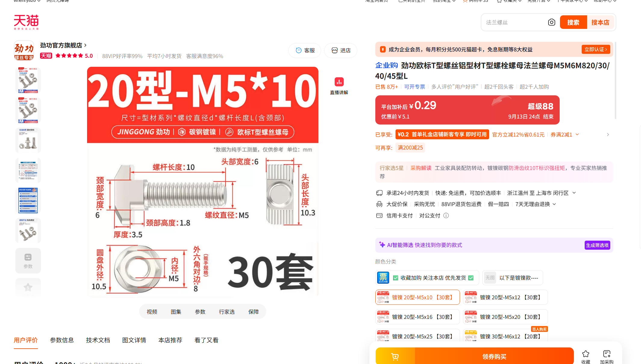641x364 pixels.
Task: Select option 镀镍 20型-M5x25【30套】
Action: (x=417, y=336)
